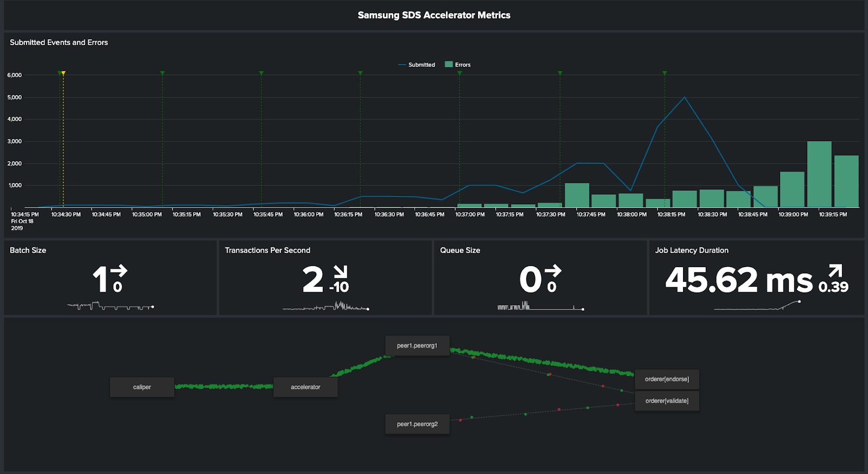The image size is (868, 474).
Task: Select the peer1.peerorg2 node
Action: pos(417,424)
